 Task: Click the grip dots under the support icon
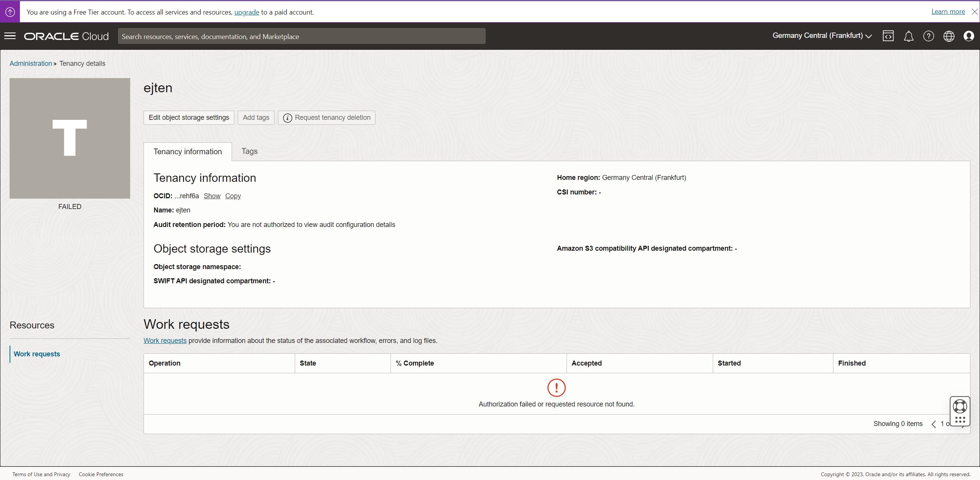point(960,420)
